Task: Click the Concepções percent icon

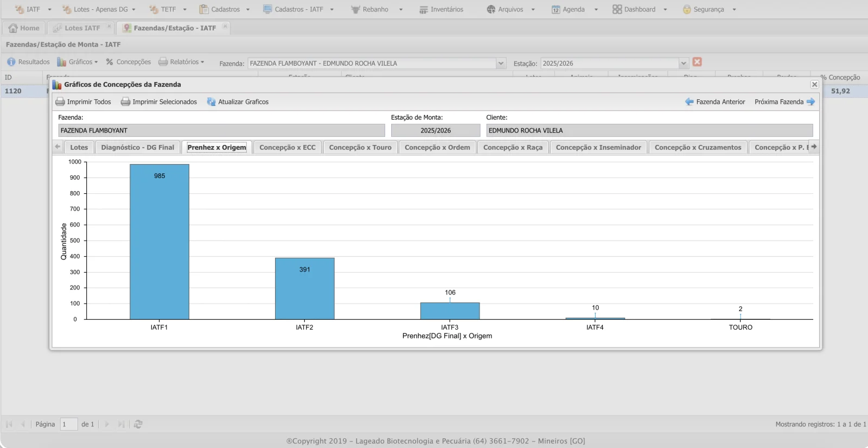Action: pyautogui.click(x=110, y=62)
